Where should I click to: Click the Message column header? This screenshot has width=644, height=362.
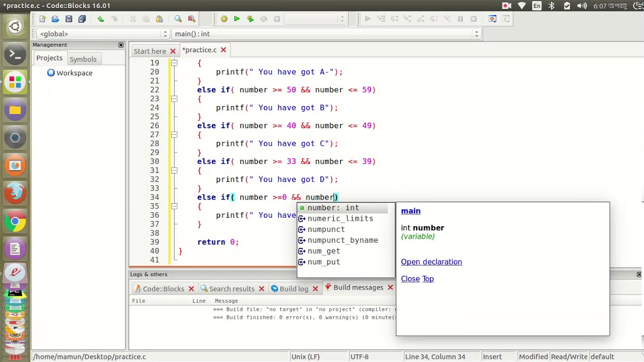pyautogui.click(x=226, y=301)
